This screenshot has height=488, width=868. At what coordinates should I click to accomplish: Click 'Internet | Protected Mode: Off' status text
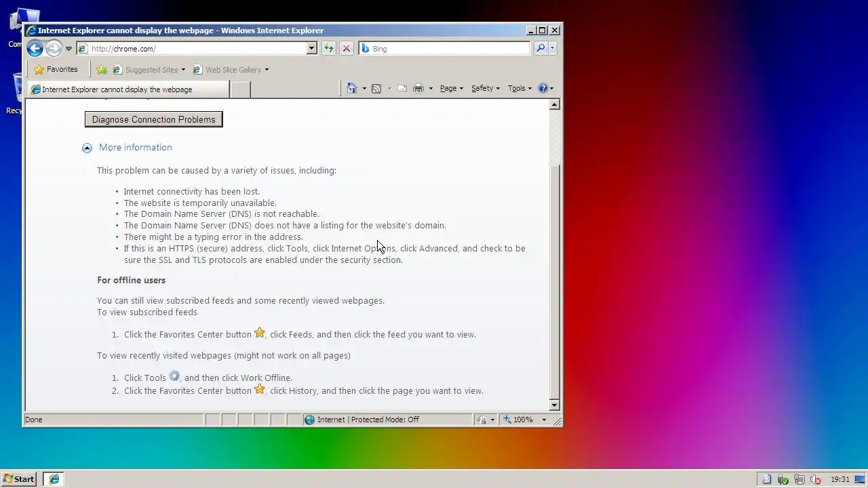[368, 420]
